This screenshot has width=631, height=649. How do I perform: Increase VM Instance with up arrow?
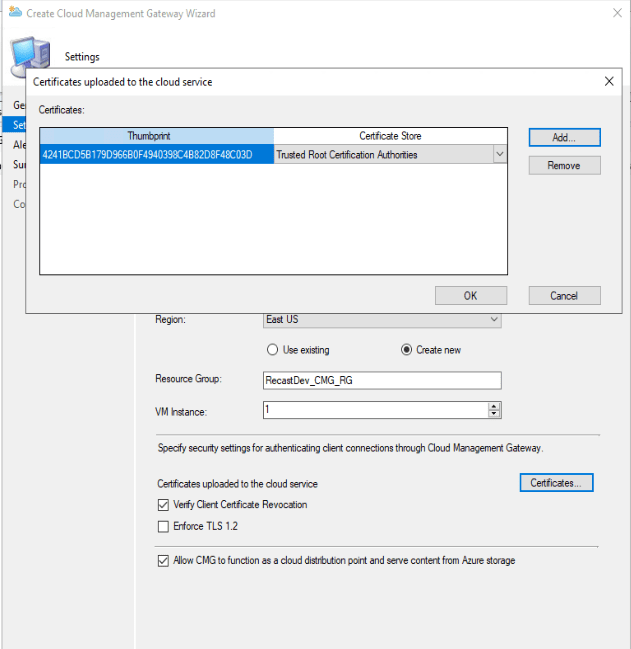494,406
